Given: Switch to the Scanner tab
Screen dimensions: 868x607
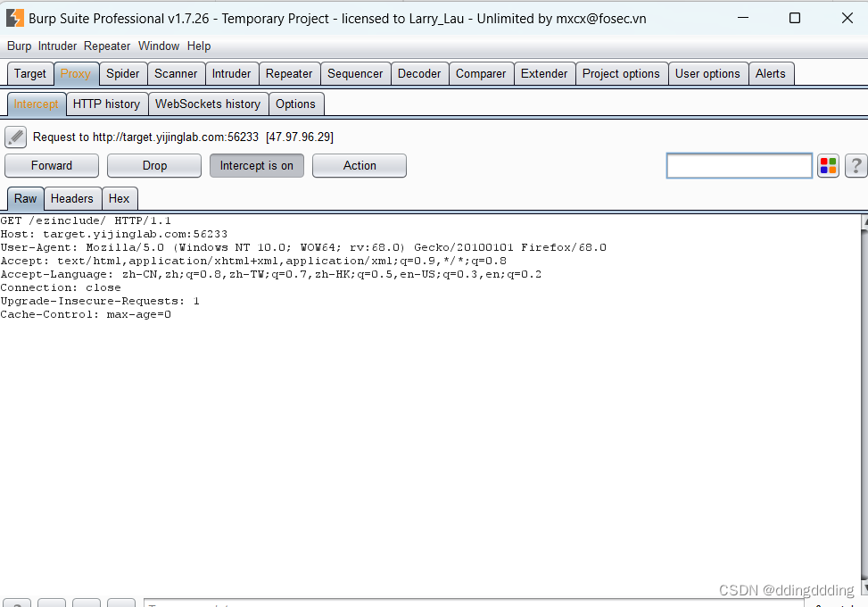Looking at the screenshot, I should click(x=176, y=74).
